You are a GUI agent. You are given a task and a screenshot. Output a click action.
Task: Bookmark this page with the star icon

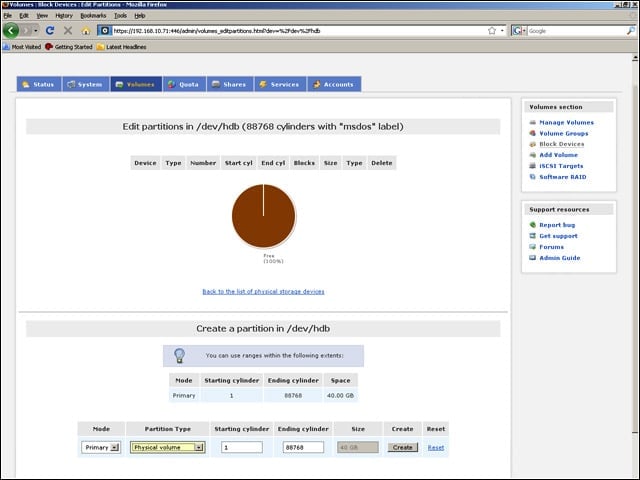coord(492,31)
